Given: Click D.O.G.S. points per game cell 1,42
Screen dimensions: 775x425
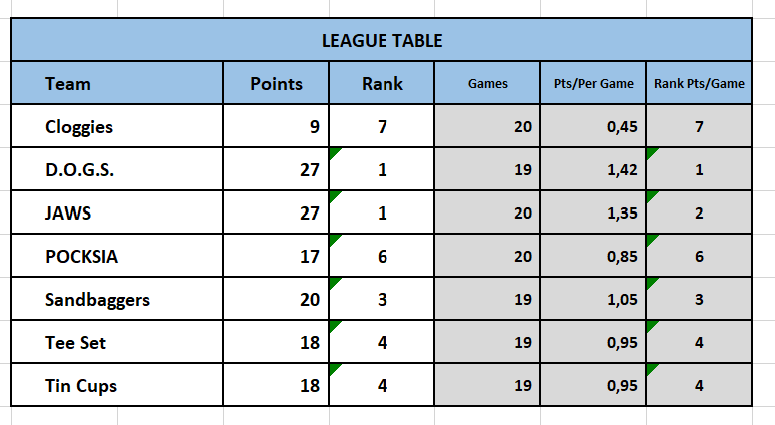Looking at the screenshot, I should pyautogui.click(x=593, y=170).
